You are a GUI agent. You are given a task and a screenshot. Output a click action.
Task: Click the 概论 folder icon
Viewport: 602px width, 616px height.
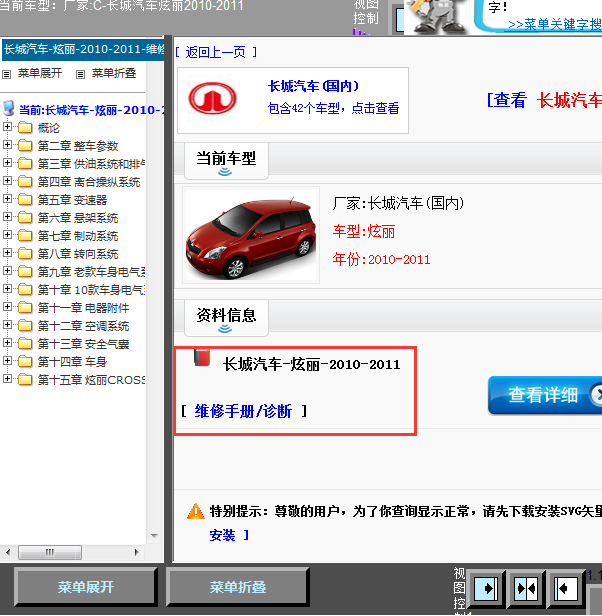coord(25,128)
